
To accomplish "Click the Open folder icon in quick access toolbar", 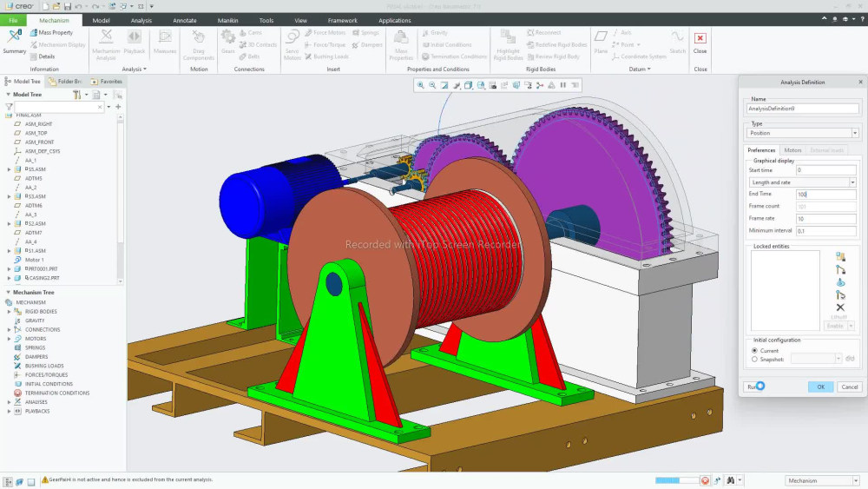I will tap(56, 7).
